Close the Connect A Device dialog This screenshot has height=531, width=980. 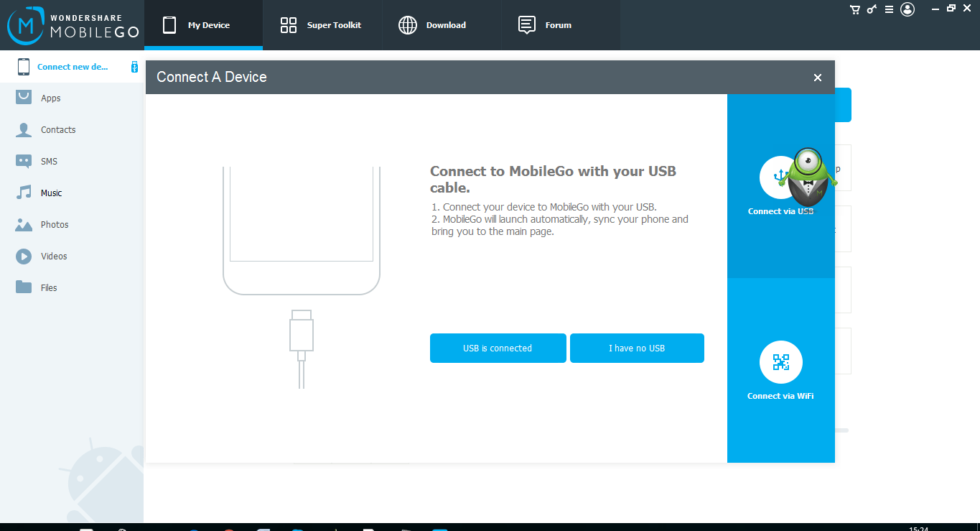(817, 78)
